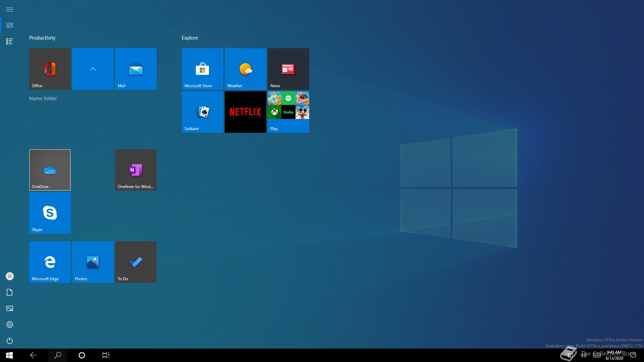
Task: Open Microsoft Store tile
Action: coord(203,69)
